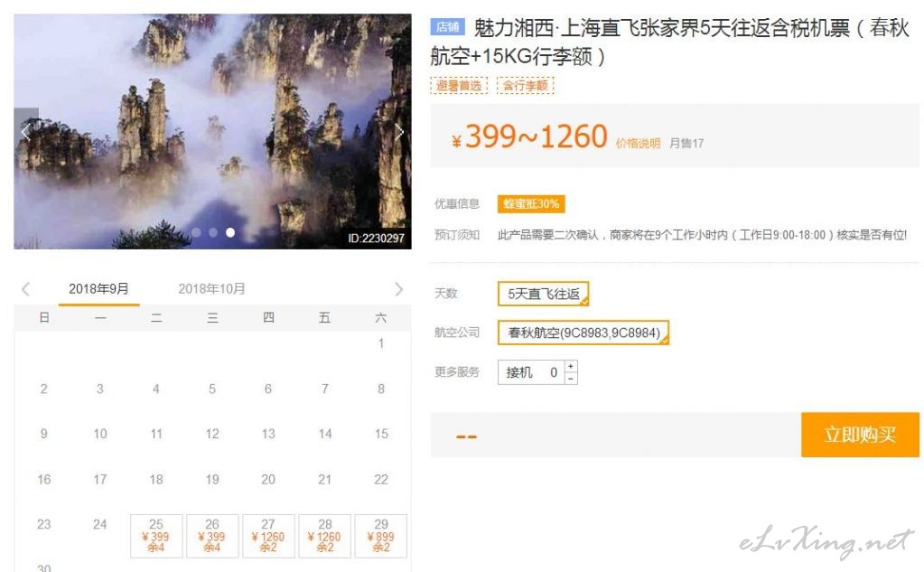The width and height of the screenshot is (924, 572).
Task: Select 春秋航空(9C8983,9C8984) airline option
Action: [583, 333]
